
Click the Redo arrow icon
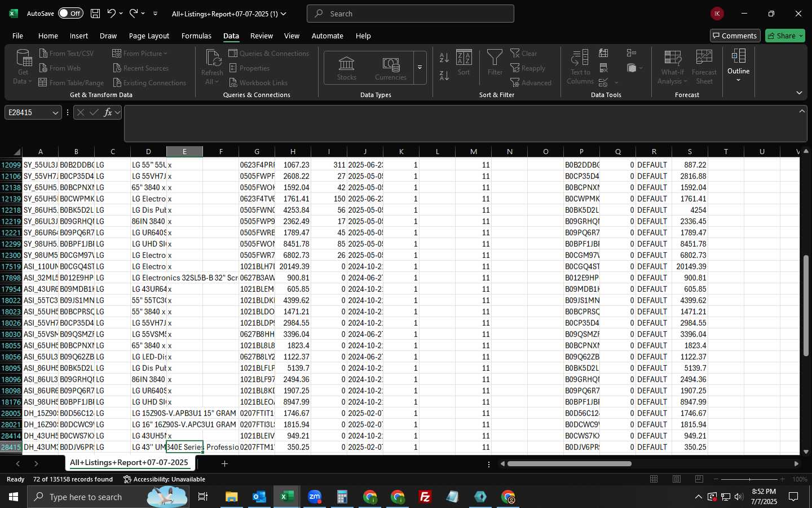[x=134, y=14]
